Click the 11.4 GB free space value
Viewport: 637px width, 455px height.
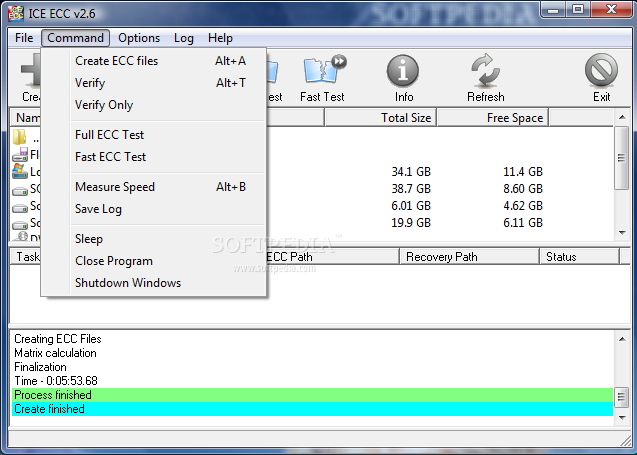[523, 172]
